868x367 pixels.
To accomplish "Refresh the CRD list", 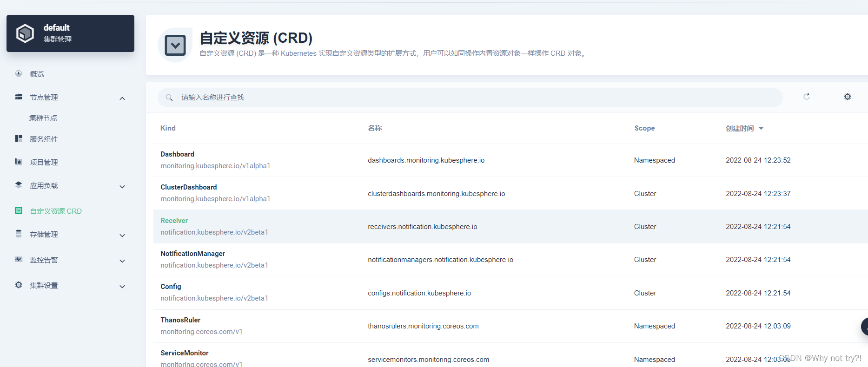I will 807,96.
